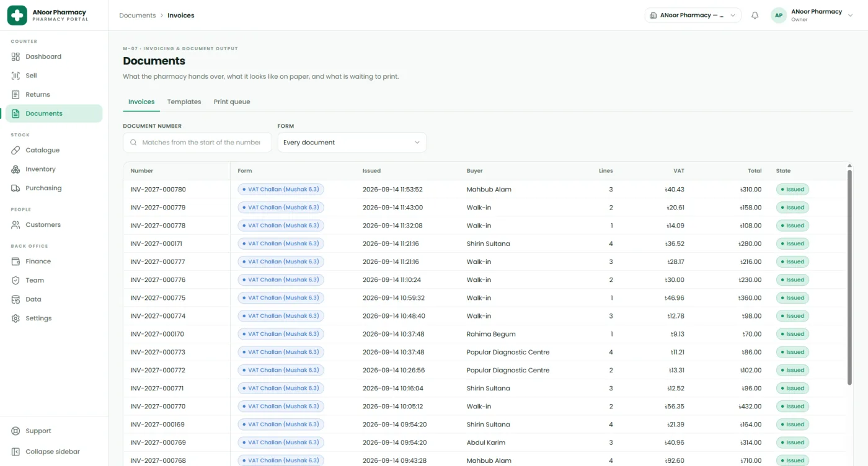Screen dimensions: 868x466
Task: Click issued time 2026-09-14 10:16:04
Action: pos(393,389)
